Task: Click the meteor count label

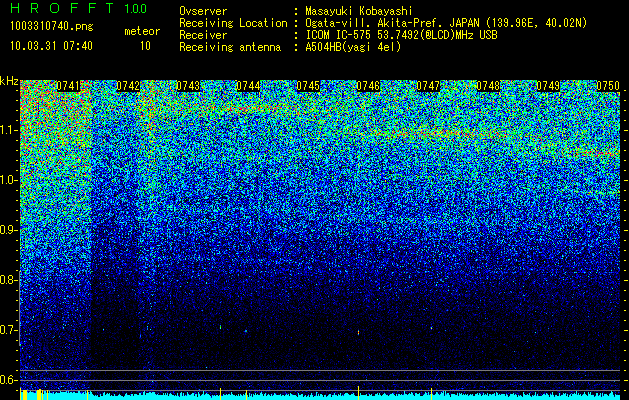Action: point(142,31)
